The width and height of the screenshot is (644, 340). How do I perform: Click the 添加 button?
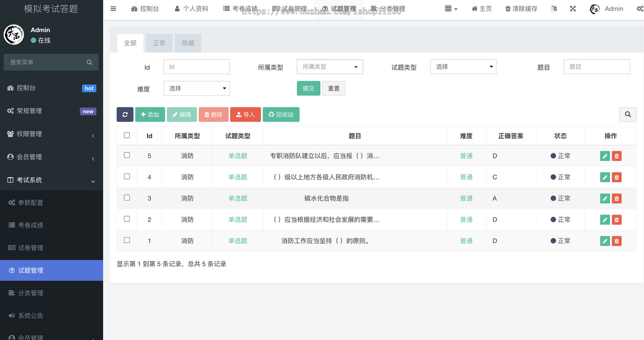pyautogui.click(x=150, y=114)
